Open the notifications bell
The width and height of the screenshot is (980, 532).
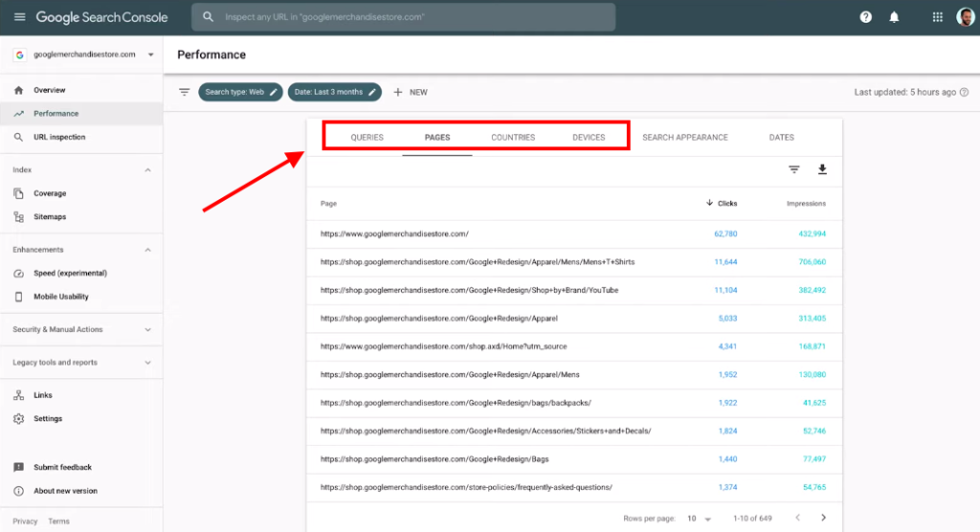[895, 17]
